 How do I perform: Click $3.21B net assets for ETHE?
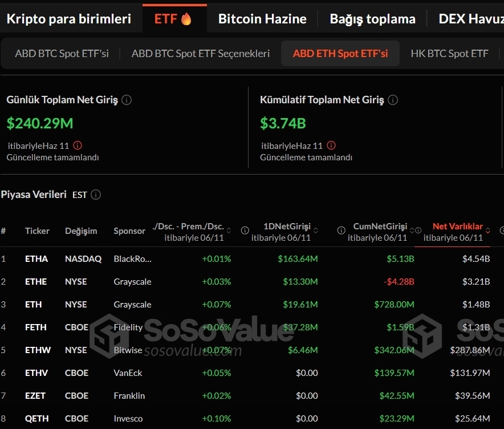coord(476,282)
